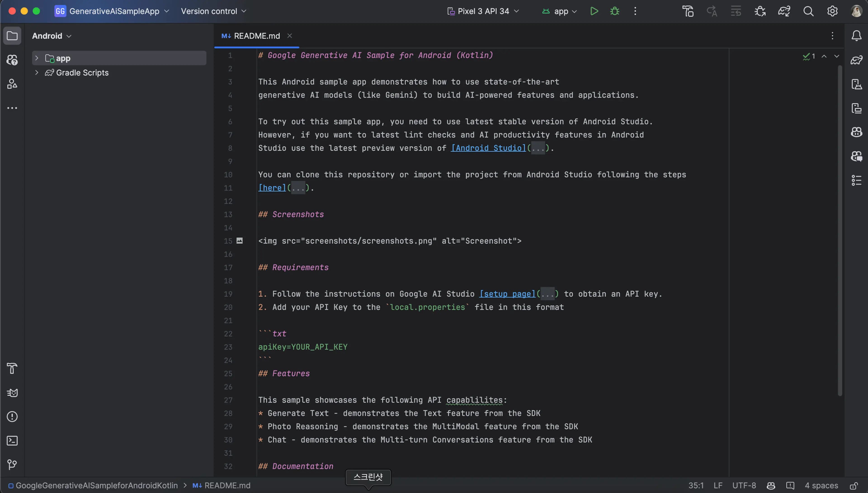Click the apiKey=YOUR_API_KEY line
This screenshot has height=493, width=868.
pyautogui.click(x=303, y=347)
